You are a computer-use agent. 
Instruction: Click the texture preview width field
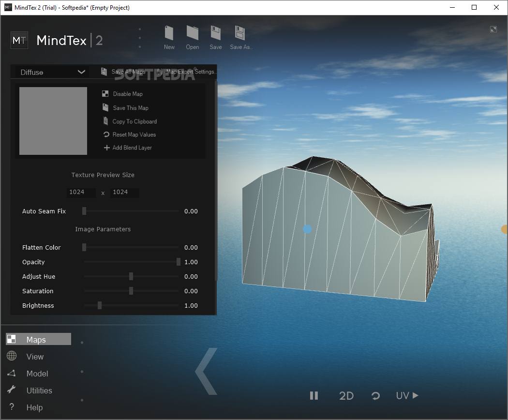click(81, 192)
